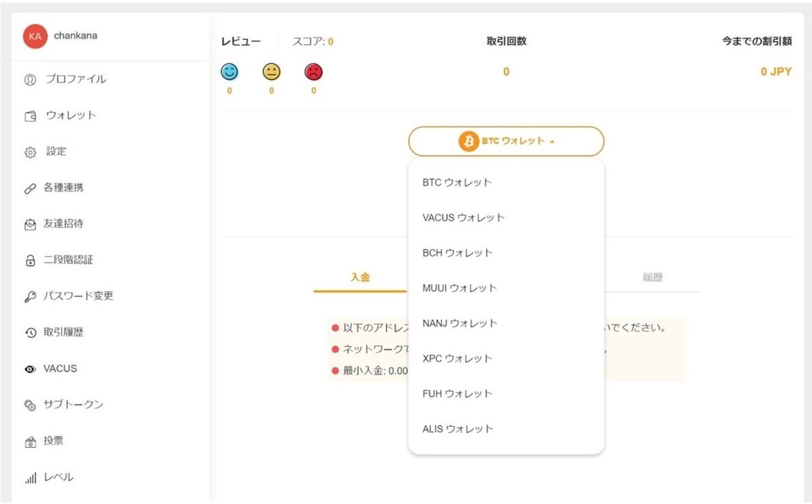This screenshot has height=504, width=812.
Task: Click the blue happy face review icon
Action: click(x=229, y=71)
